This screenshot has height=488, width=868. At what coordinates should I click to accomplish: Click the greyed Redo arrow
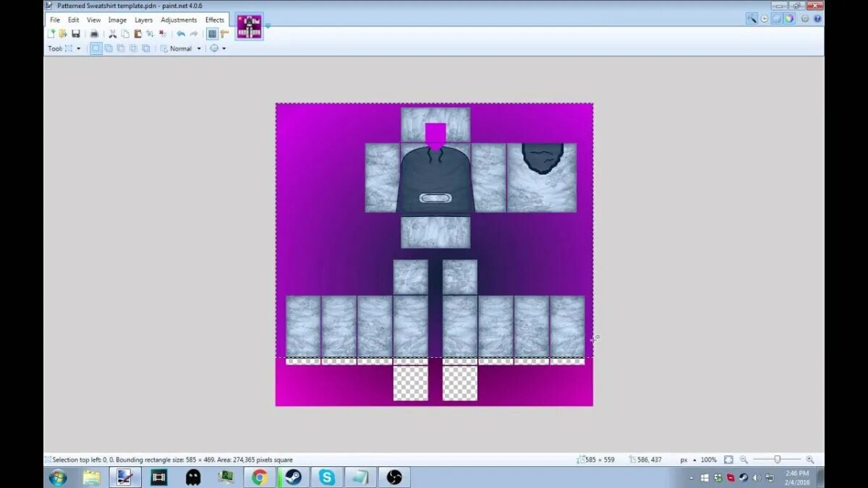pyautogui.click(x=194, y=34)
